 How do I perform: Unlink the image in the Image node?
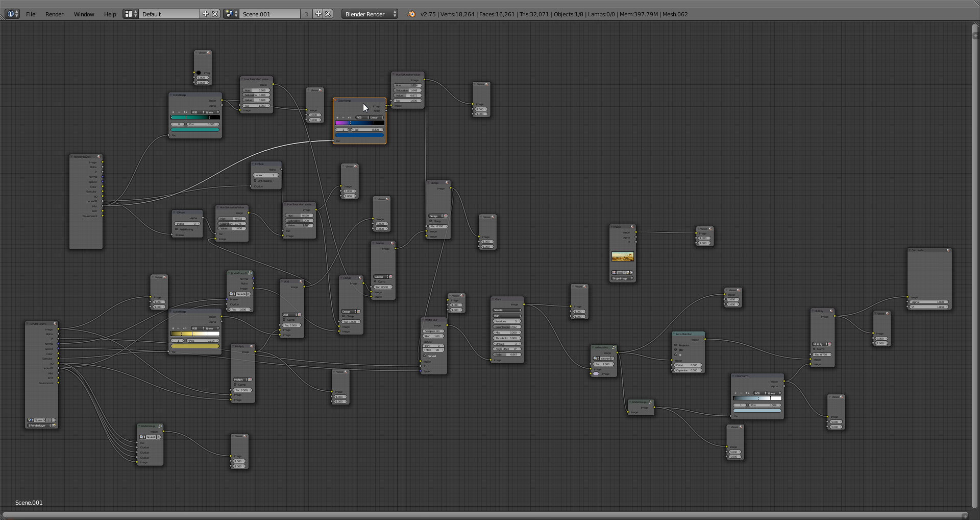[x=631, y=272]
